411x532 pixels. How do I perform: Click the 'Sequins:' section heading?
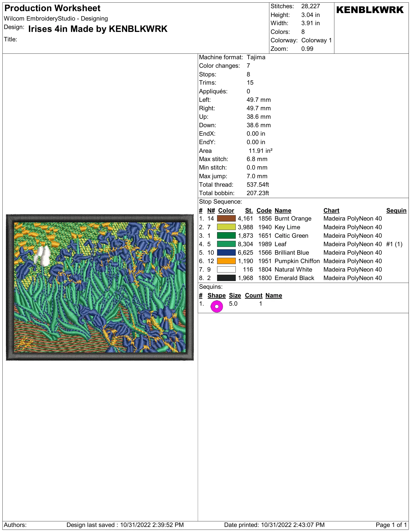coord(211,287)
